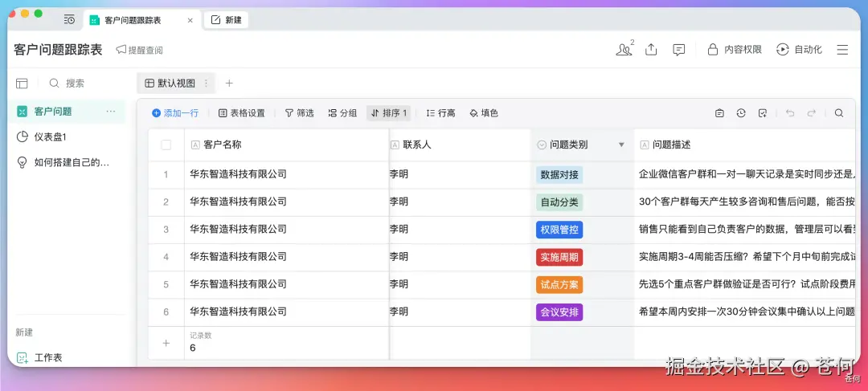
Task: Toggle the sidebar layout icon
Action: (x=22, y=83)
